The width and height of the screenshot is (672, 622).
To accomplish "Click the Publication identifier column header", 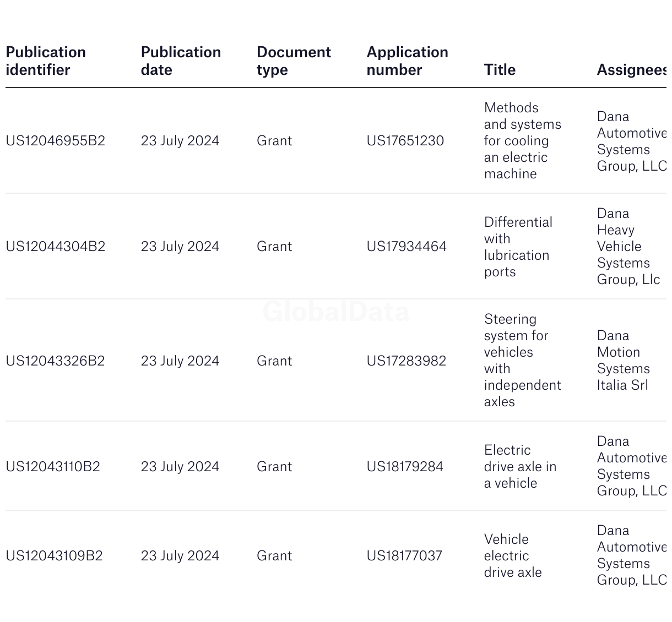I will (x=46, y=61).
